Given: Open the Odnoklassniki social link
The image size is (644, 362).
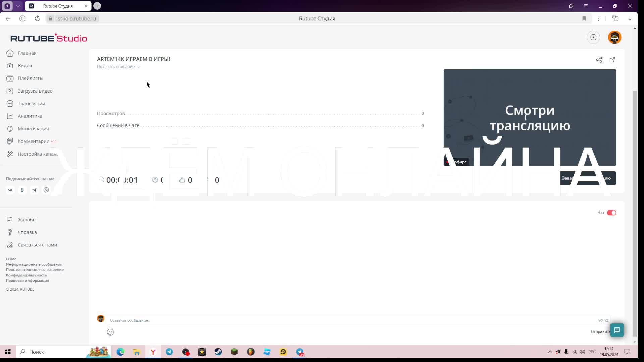Looking at the screenshot, I should click(x=22, y=190).
